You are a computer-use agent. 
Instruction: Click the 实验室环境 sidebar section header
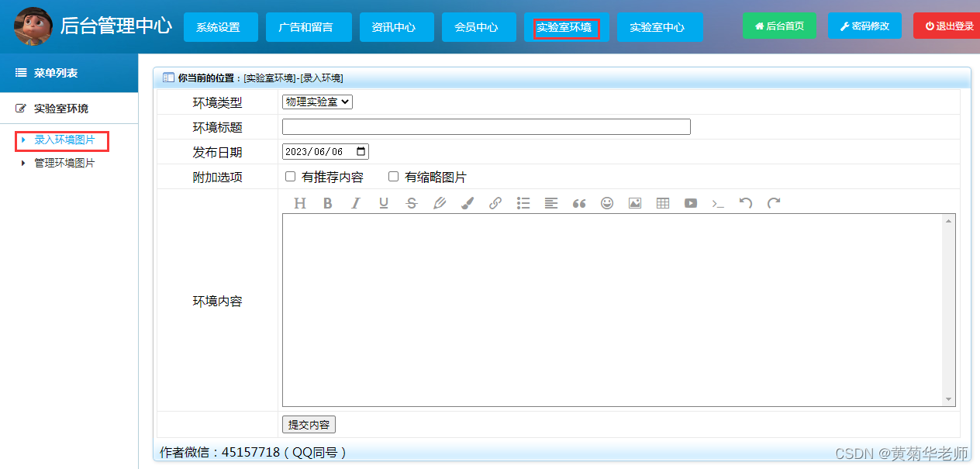pos(69,109)
